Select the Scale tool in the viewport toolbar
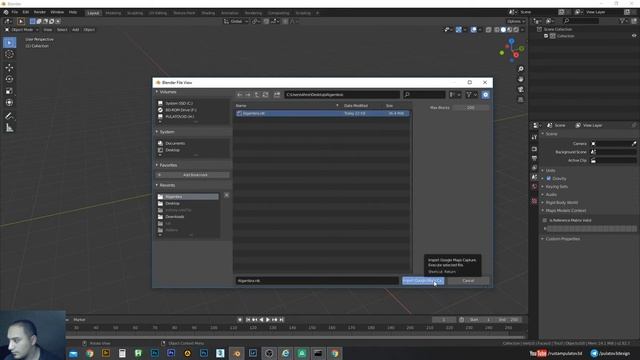Viewport: 640px width, 360px height. (x=9, y=91)
